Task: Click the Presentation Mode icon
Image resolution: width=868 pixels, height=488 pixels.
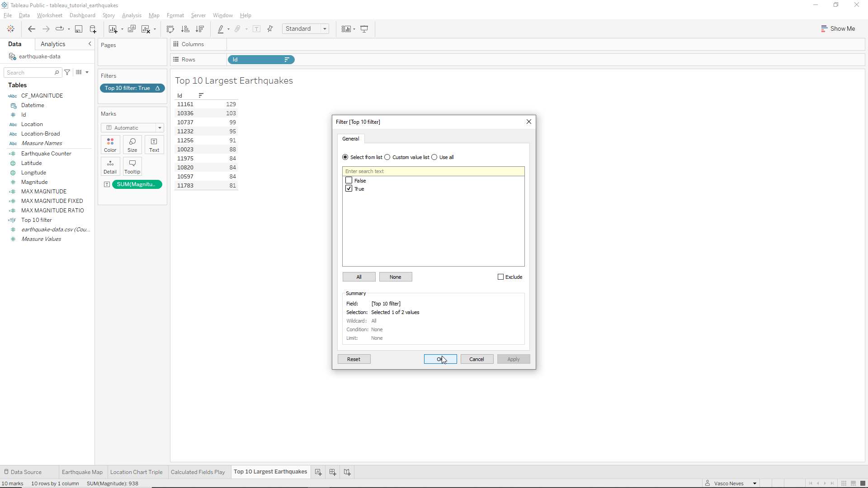Action: tap(364, 29)
